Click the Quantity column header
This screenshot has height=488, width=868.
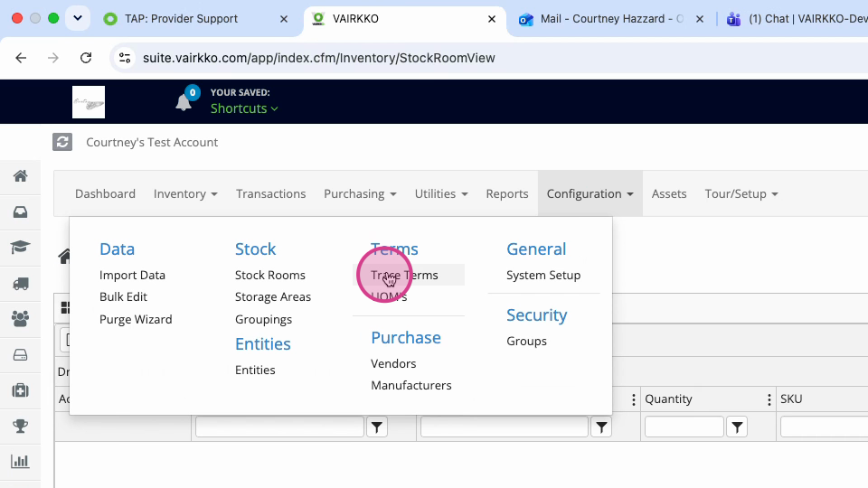coord(668,399)
